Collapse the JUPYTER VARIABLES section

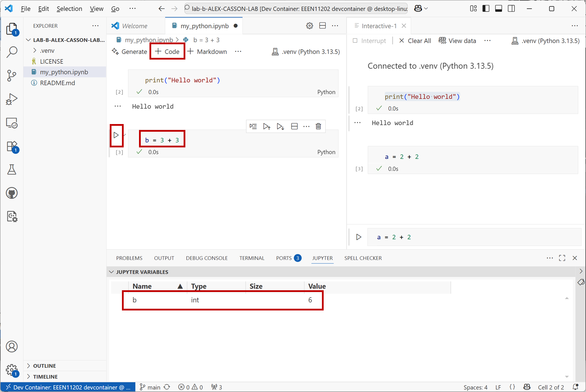point(111,272)
